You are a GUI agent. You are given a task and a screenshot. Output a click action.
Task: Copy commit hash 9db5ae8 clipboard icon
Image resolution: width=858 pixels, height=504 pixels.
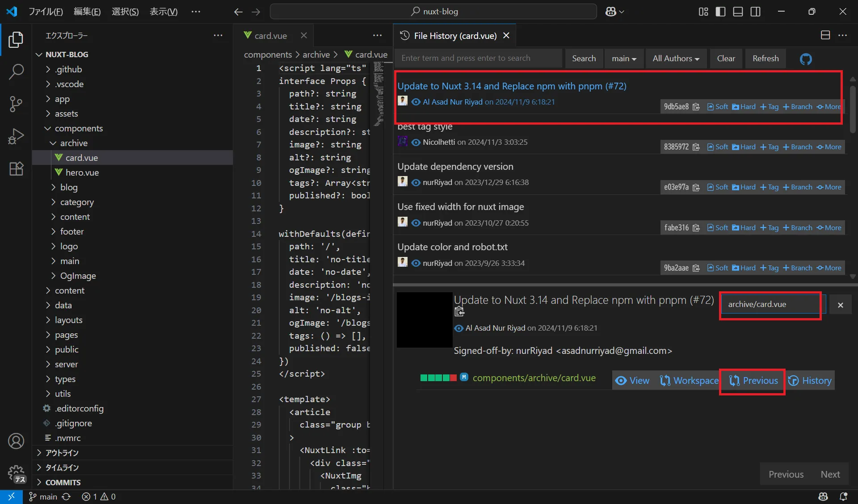point(696,107)
